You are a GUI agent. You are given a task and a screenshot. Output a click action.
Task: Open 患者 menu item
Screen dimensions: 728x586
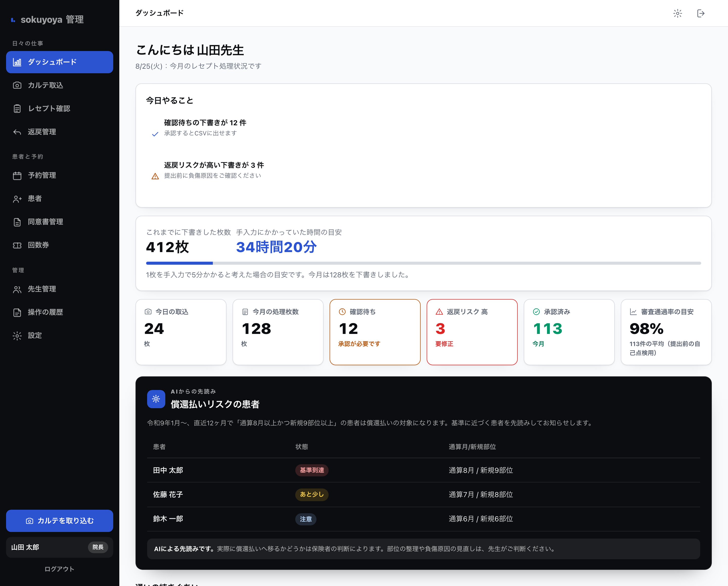click(59, 199)
